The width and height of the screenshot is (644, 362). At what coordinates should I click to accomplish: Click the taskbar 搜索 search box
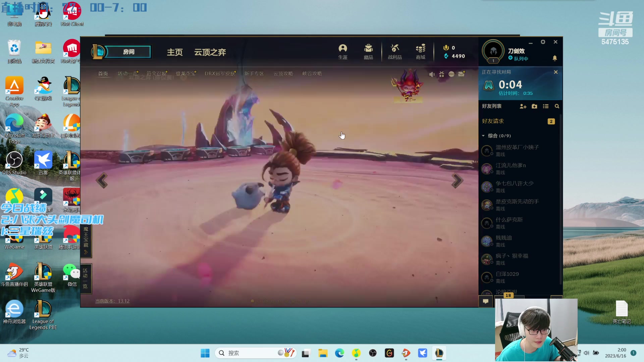256,353
